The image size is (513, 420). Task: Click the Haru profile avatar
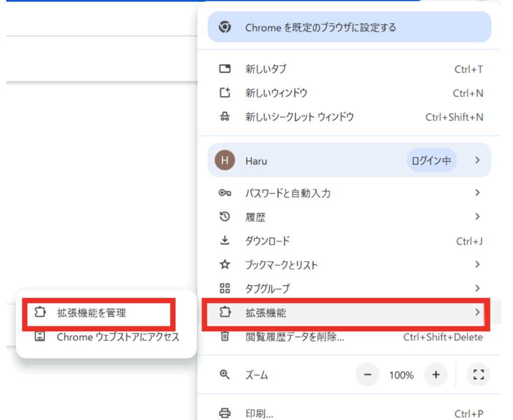[x=225, y=160]
